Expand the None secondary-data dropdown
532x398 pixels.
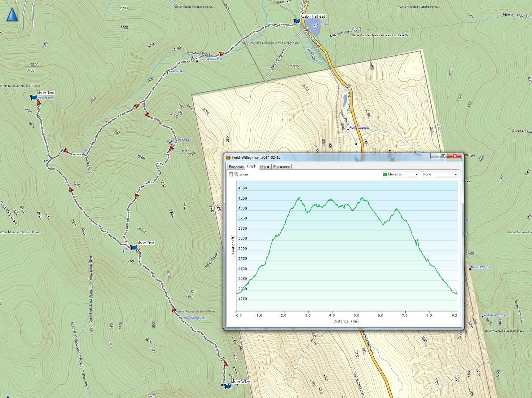tap(456, 174)
